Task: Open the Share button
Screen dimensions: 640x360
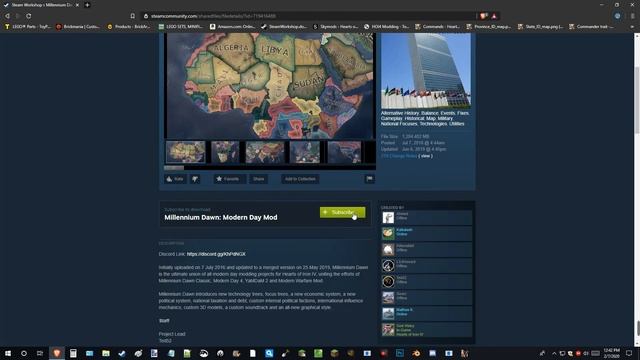Action: 258,179
